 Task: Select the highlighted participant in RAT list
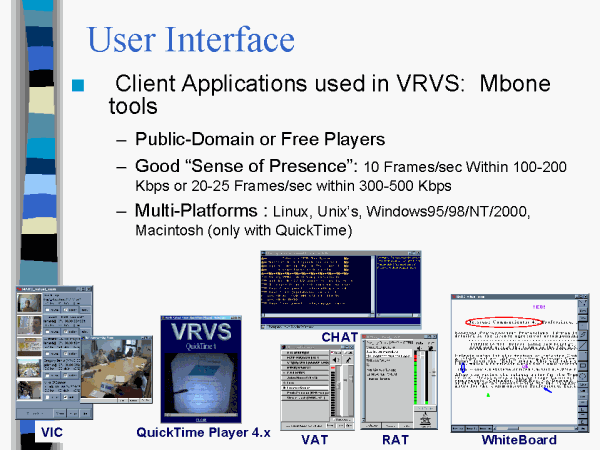389,354
